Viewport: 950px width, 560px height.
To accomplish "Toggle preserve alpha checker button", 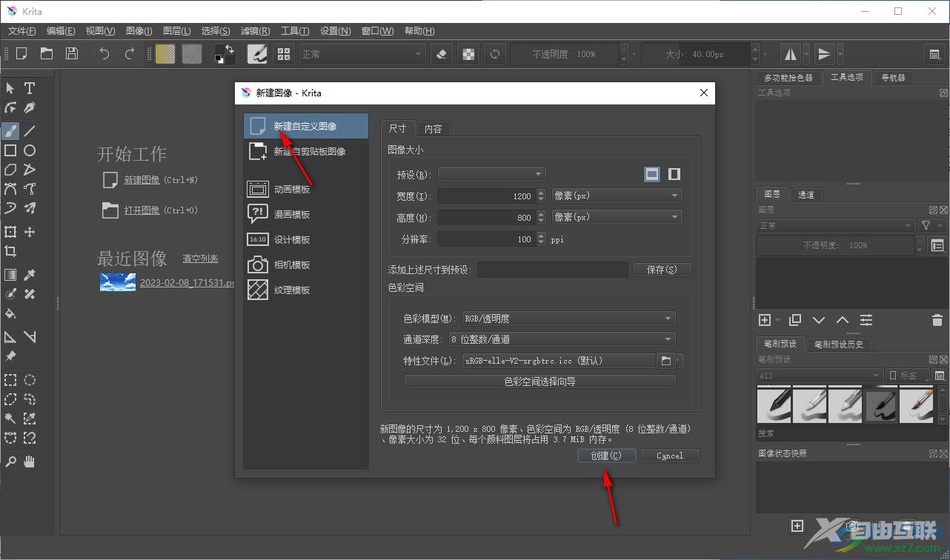I will pyautogui.click(x=468, y=53).
